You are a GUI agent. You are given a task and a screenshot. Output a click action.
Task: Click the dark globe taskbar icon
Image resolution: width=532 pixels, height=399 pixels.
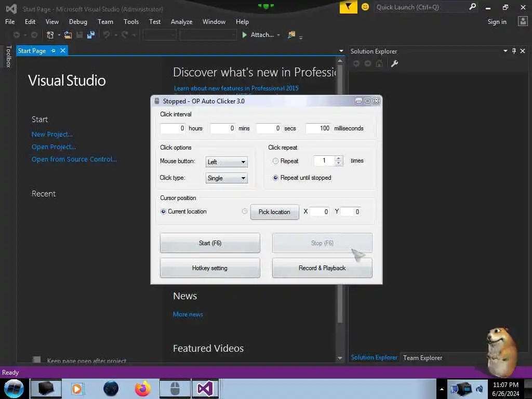pyautogui.click(x=111, y=389)
